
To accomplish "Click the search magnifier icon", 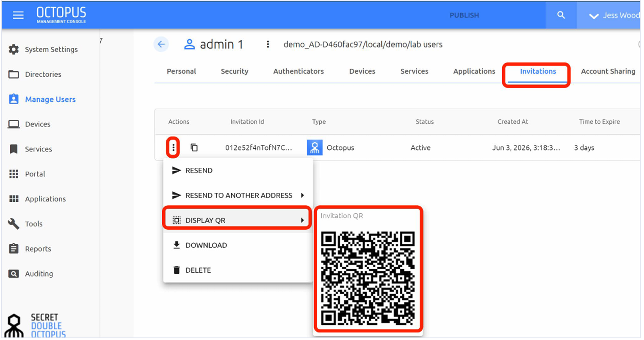I will [x=561, y=15].
